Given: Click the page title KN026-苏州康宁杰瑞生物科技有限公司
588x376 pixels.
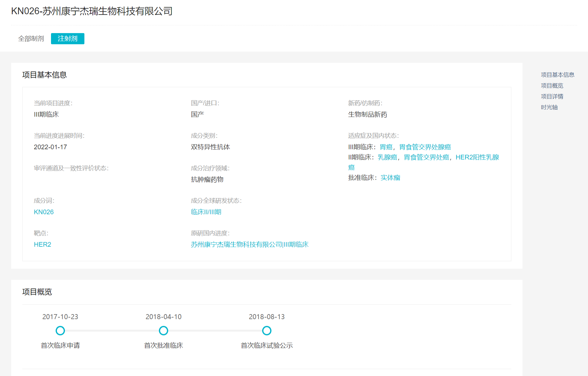Looking at the screenshot, I should click(x=92, y=11).
